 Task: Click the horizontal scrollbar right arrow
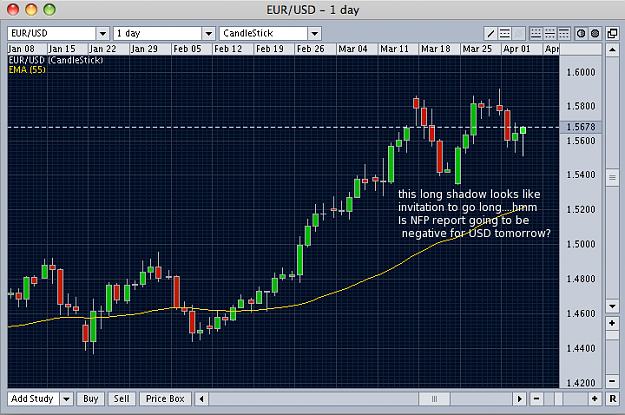(x=519, y=399)
